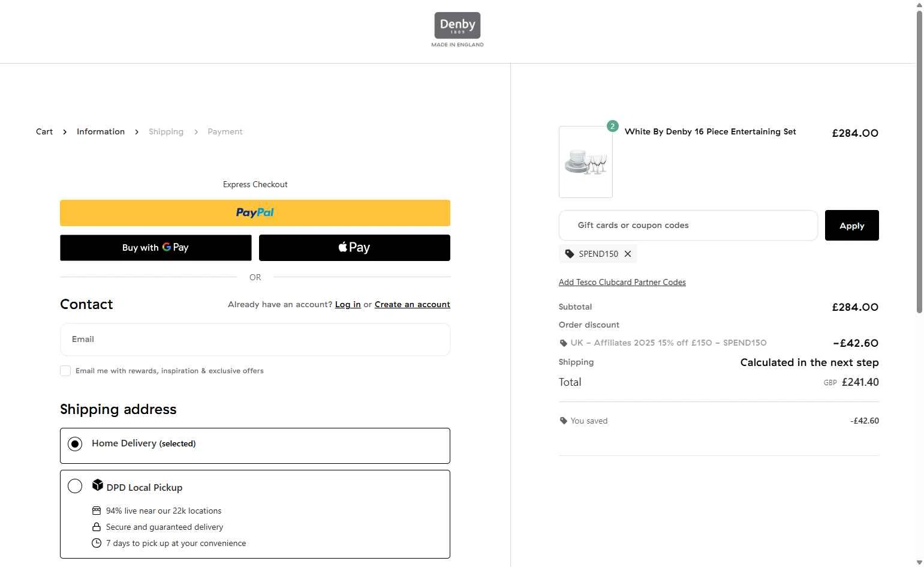Open Add Tesco Clubcard Partner Codes link
The width and height of the screenshot is (924, 567).
point(622,282)
